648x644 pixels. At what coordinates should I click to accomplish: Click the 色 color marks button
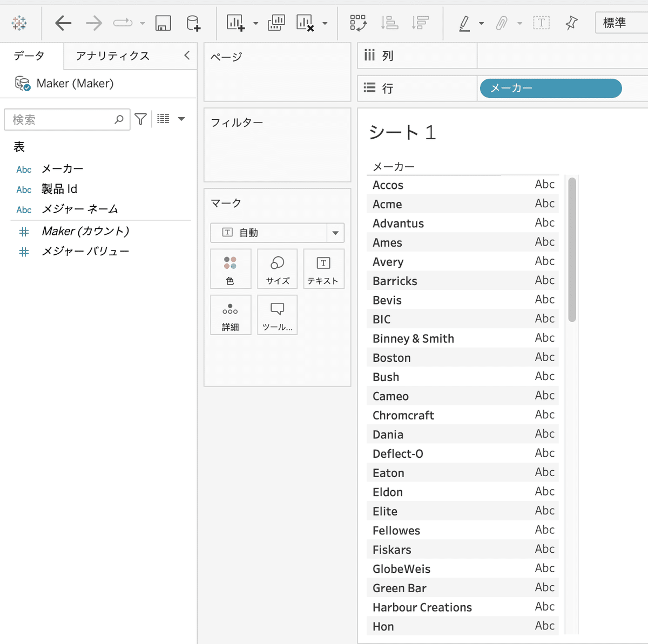click(231, 269)
